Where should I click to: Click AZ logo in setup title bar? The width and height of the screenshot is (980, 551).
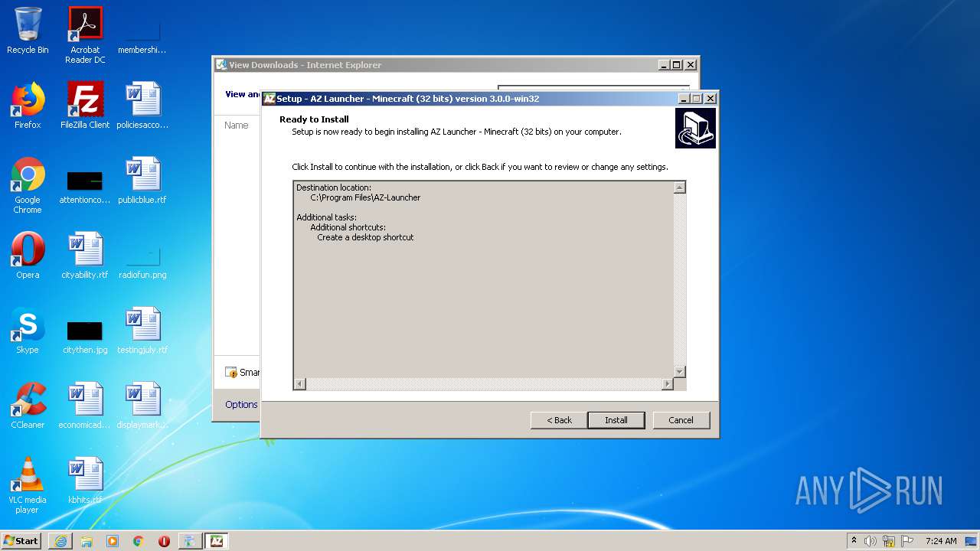tap(269, 99)
